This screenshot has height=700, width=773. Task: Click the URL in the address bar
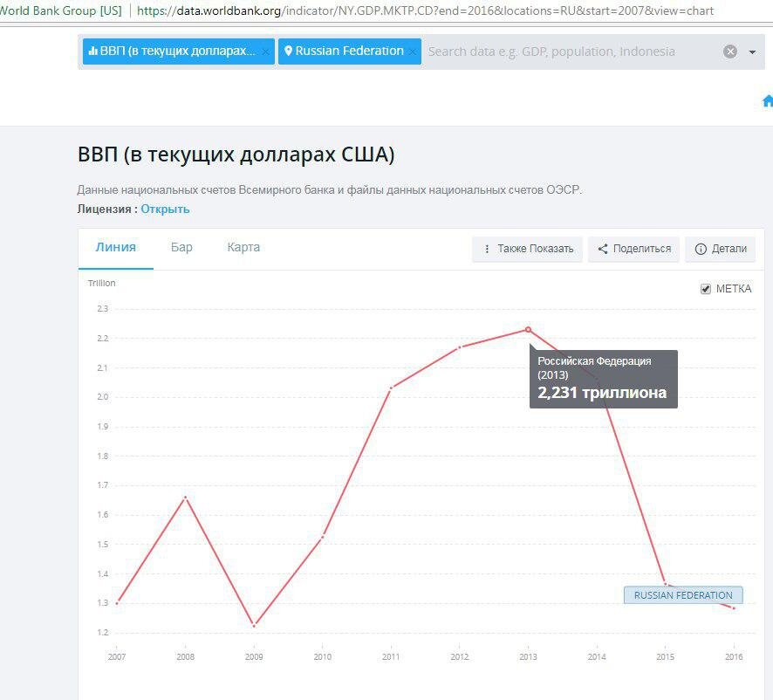(x=425, y=10)
